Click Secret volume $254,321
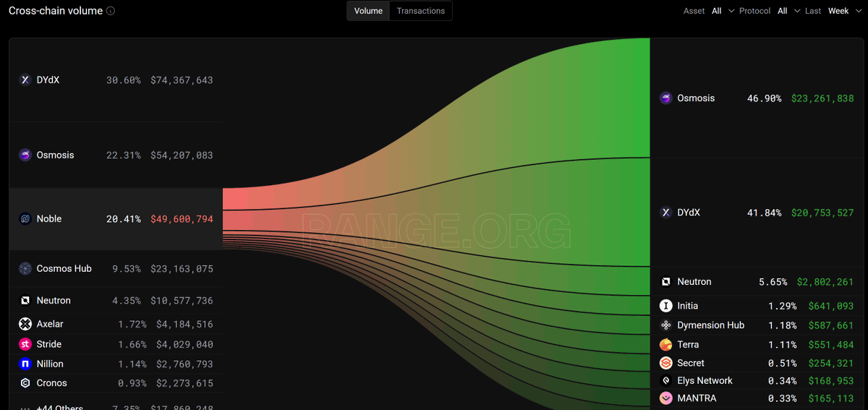 (x=831, y=363)
